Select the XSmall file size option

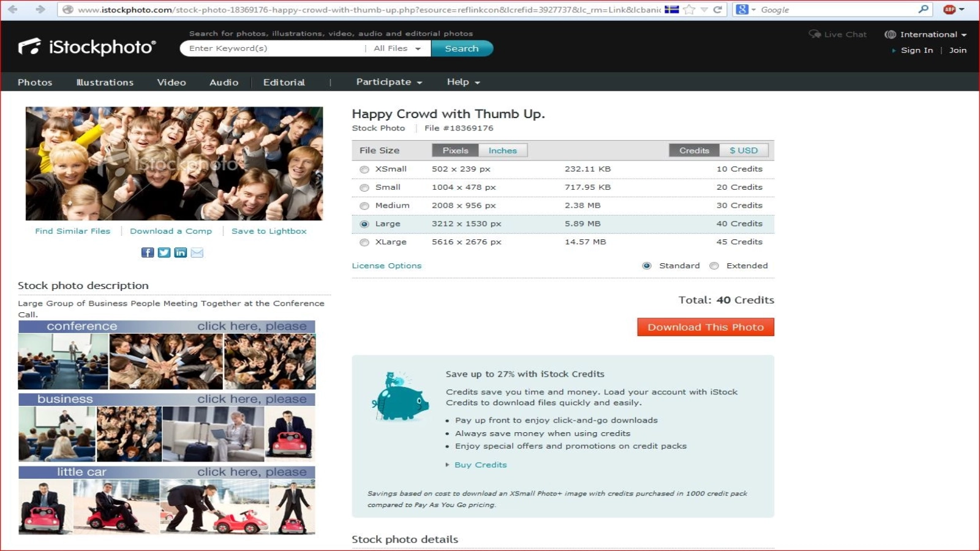364,170
